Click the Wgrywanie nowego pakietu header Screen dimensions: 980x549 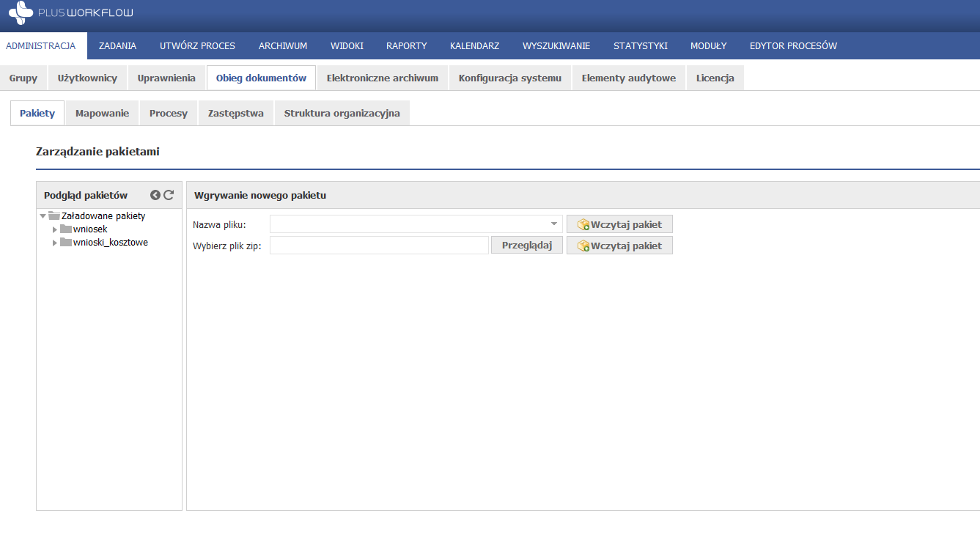(x=260, y=196)
